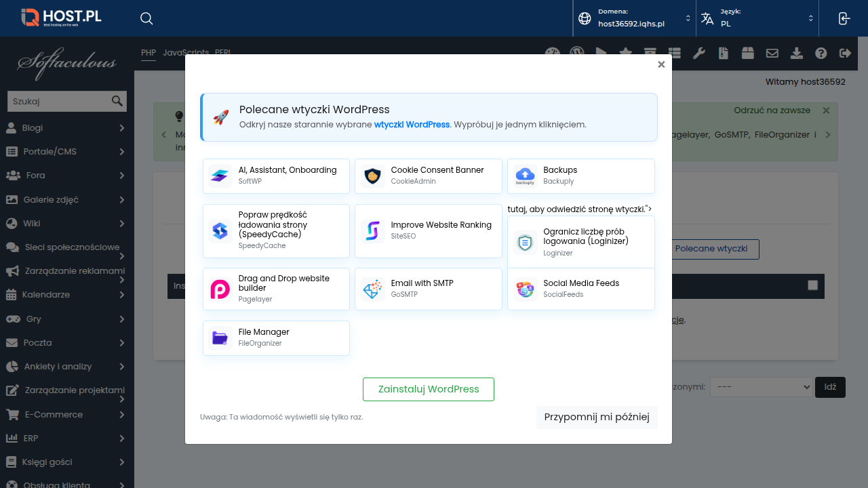Switch to the JavaScripts tab
Viewport: 868px width, 488px height.
186,52
